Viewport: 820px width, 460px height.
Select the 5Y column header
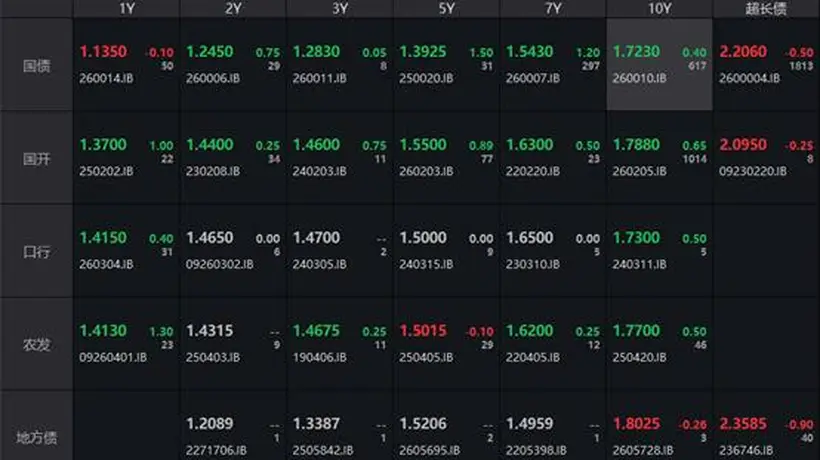click(x=446, y=8)
